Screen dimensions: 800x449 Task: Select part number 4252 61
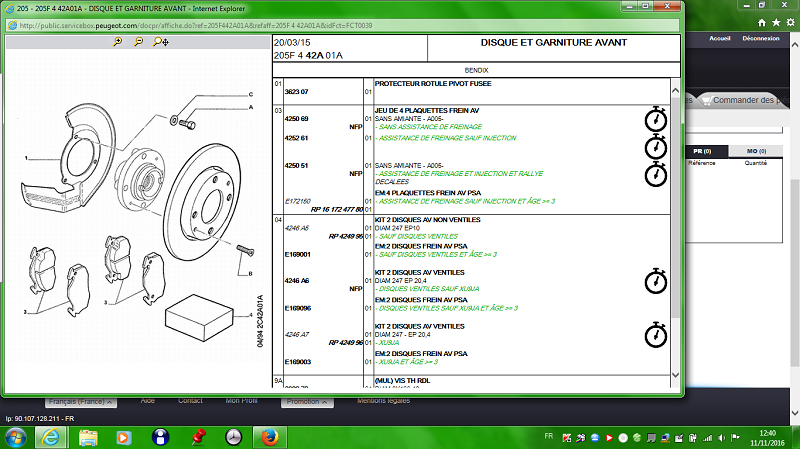[x=296, y=138]
